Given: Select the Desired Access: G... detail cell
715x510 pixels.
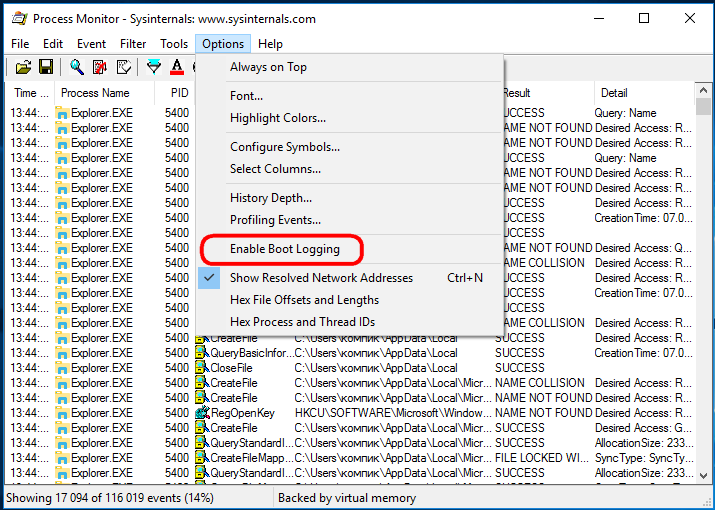Looking at the screenshot, I should 643,428.
